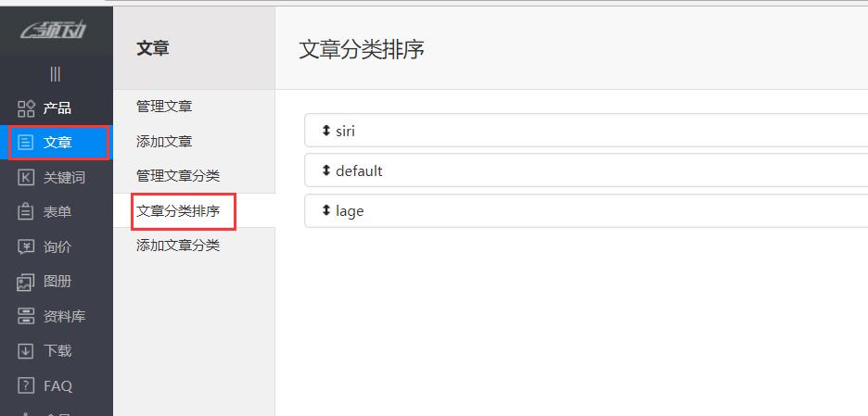Open 管理文章 submenu item
The height and width of the screenshot is (416, 868).
tap(164, 107)
